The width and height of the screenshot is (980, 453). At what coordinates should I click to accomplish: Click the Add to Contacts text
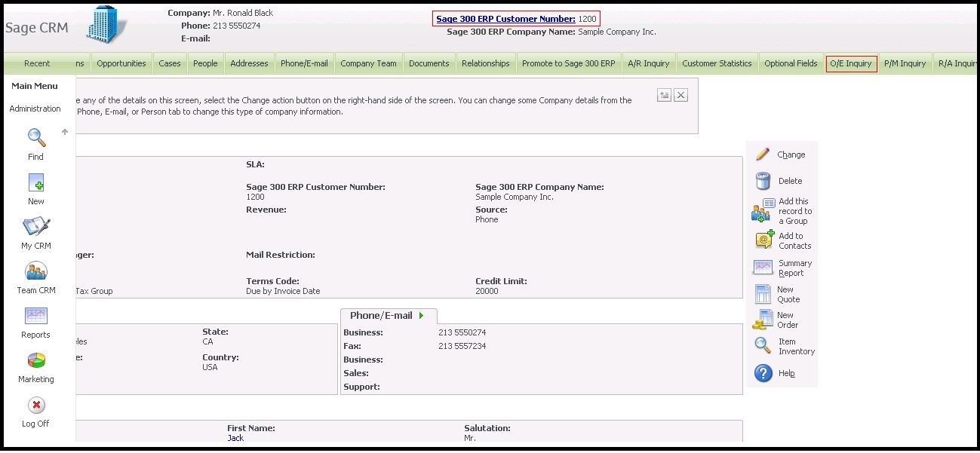point(795,241)
